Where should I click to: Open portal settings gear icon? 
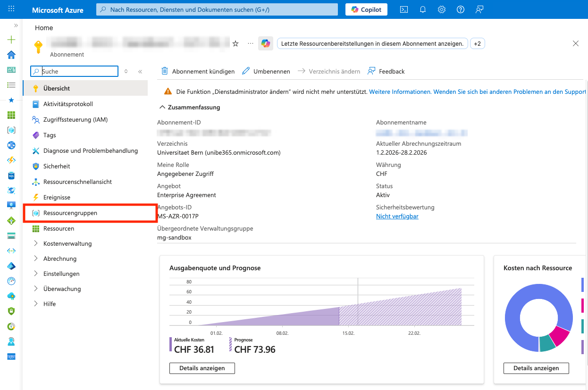pos(441,9)
